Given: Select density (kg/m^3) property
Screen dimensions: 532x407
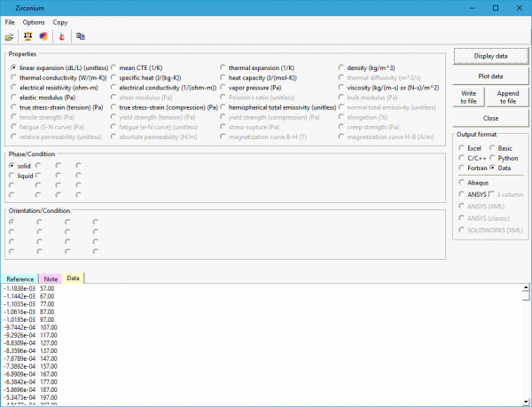Looking at the screenshot, I should point(367,67).
